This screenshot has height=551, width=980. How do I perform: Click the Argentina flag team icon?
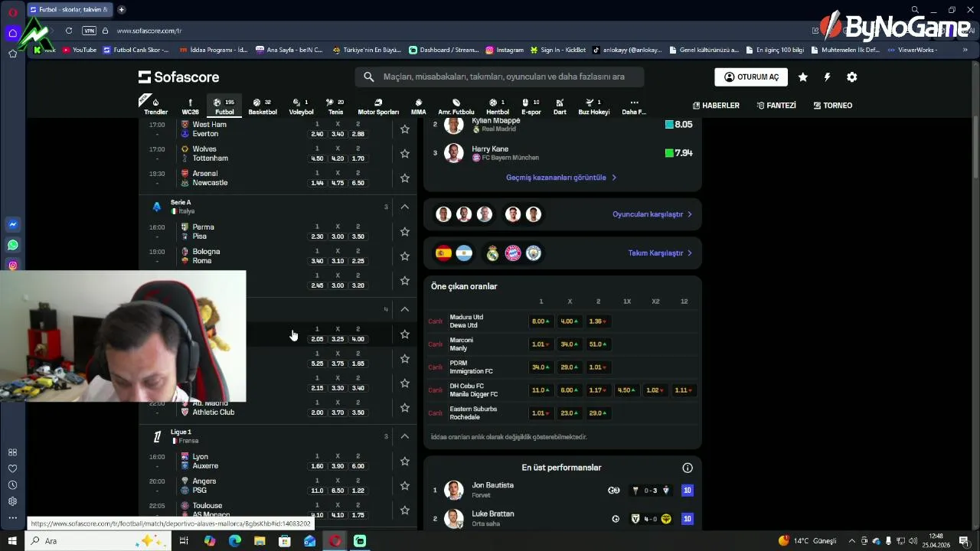464,253
